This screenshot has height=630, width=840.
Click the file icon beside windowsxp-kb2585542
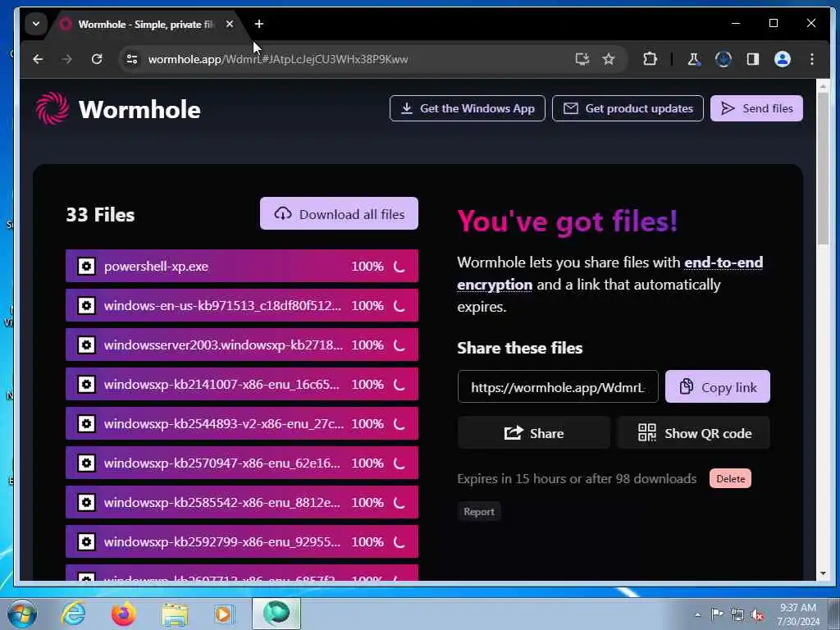(86, 503)
